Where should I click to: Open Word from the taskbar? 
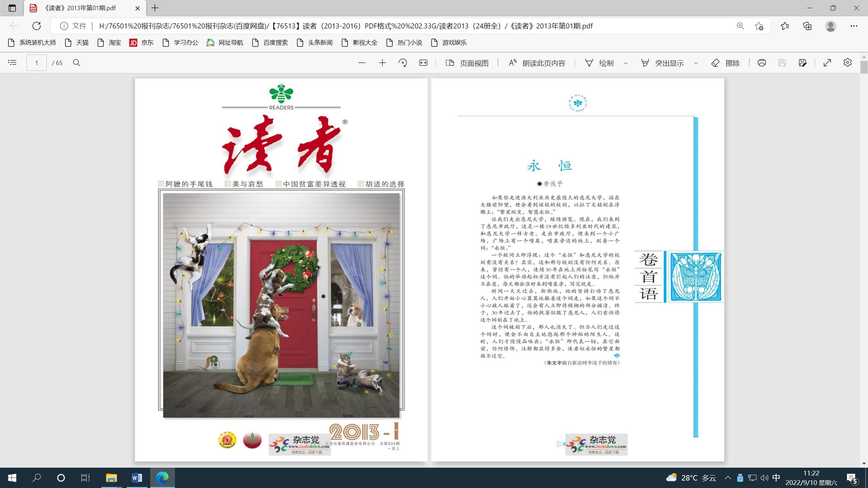point(137,478)
